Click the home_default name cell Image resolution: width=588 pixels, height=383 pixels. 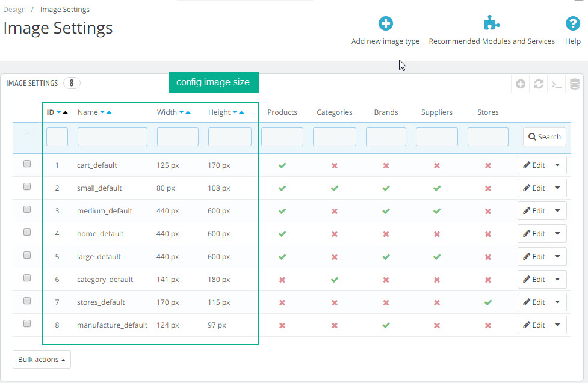point(100,234)
